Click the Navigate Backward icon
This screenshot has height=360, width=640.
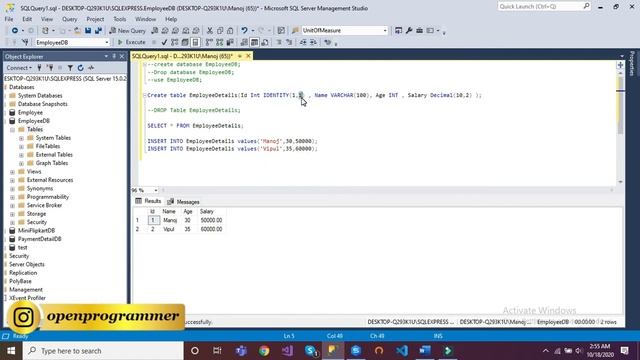(15, 31)
